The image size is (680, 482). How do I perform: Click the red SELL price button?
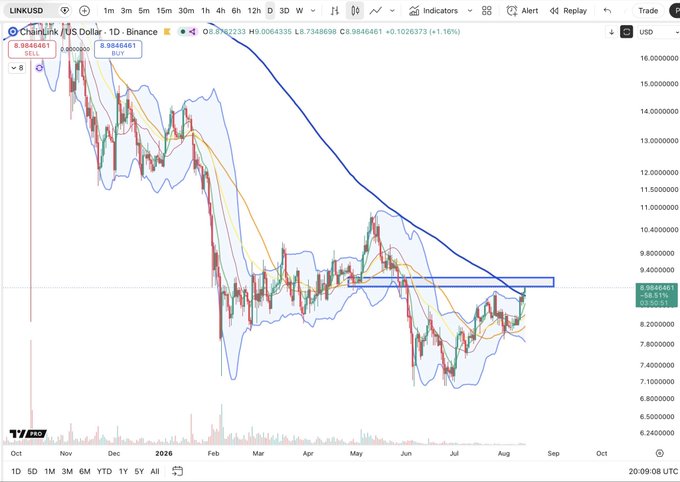[x=32, y=49]
